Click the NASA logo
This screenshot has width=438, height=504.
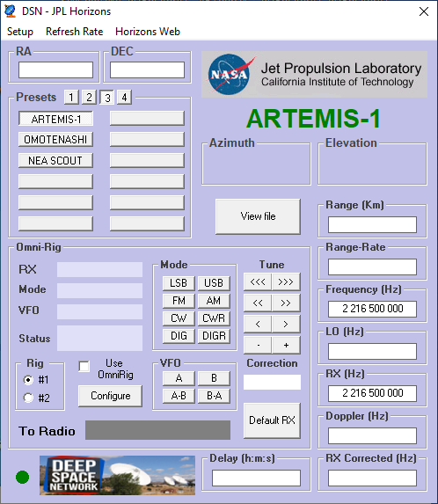pos(230,74)
